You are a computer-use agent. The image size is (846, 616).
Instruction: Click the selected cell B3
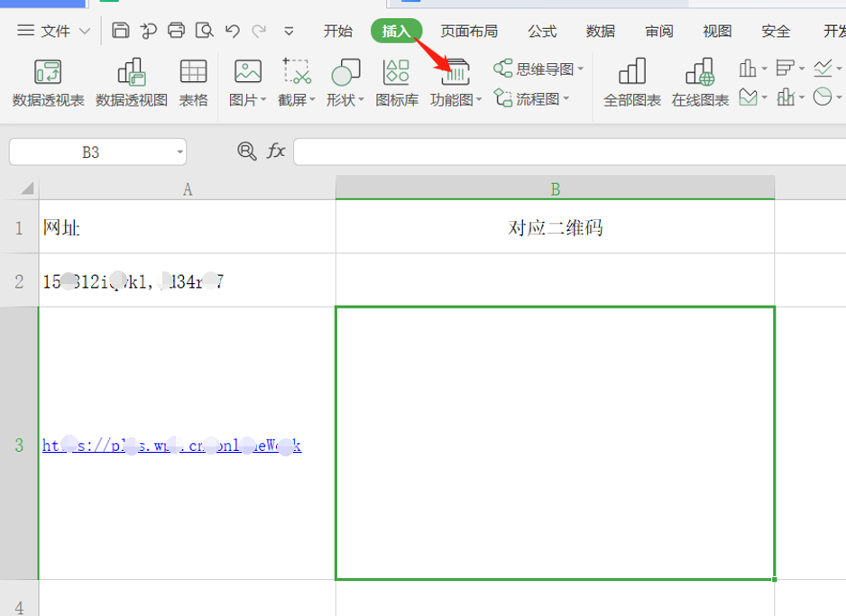coord(556,444)
